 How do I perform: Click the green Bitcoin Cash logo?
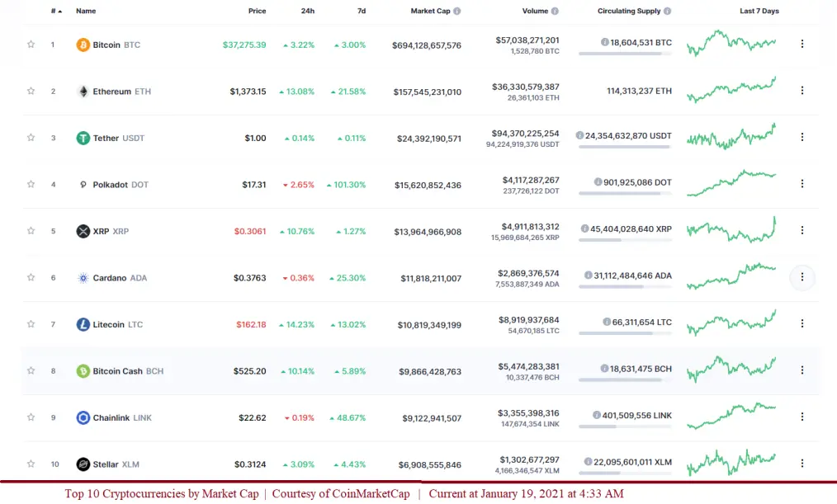(x=83, y=370)
